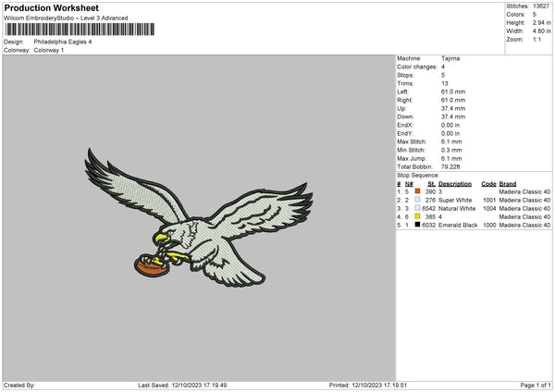Click the Machine value 'Tajima'

tap(450, 58)
